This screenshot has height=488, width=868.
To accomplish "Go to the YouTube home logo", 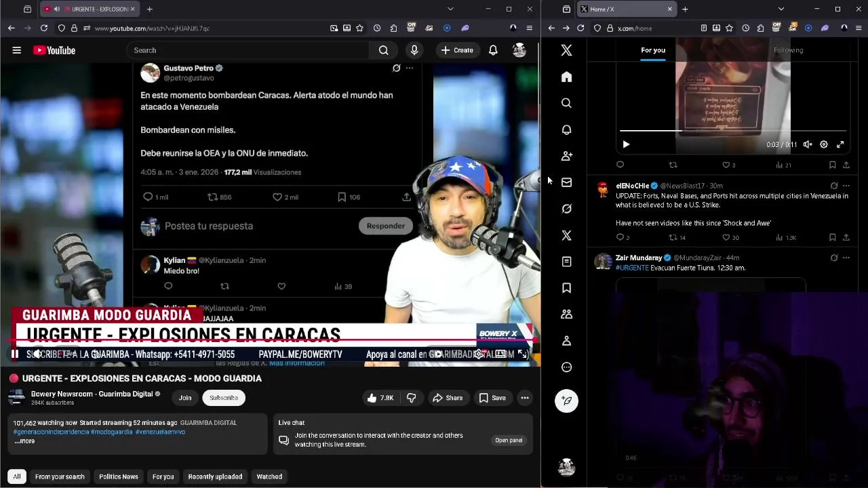I will [x=54, y=50].
